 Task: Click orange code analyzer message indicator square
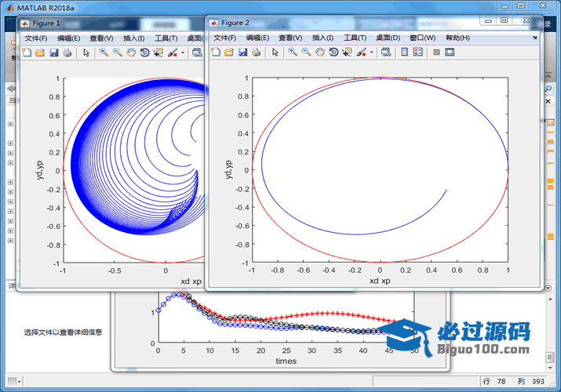[551, 122]
